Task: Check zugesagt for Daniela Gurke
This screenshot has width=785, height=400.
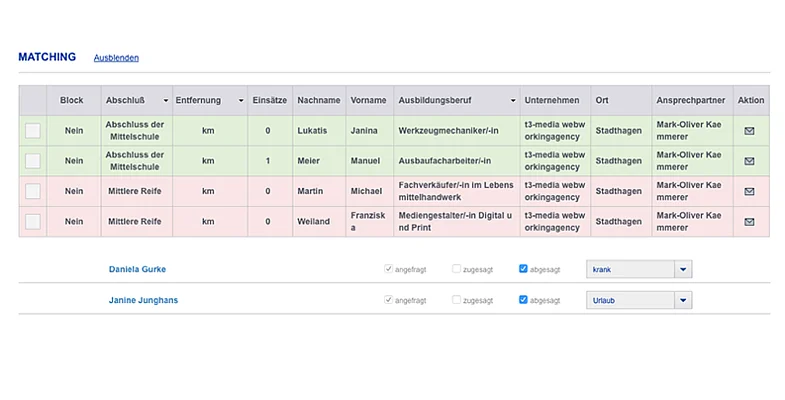Action: coord(457,269)
